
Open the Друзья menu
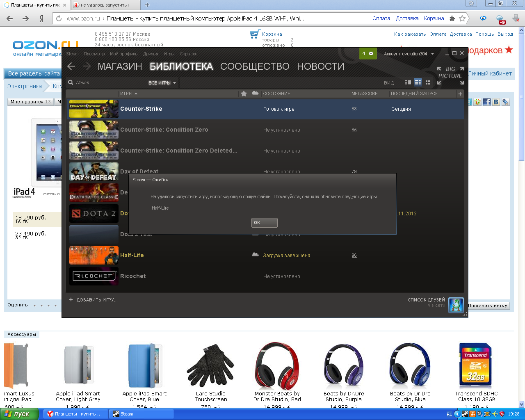pyautogui.click(x=151, y=54)
